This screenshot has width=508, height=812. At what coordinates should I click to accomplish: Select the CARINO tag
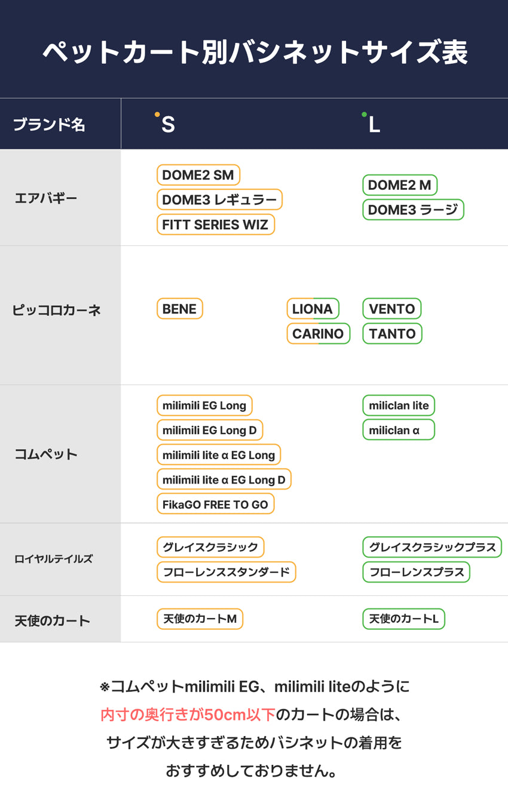pos(318,333)
